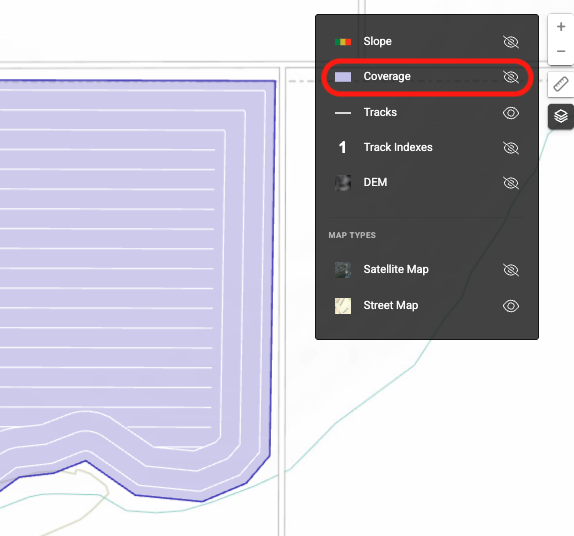This screenshot has height=536, width=574.
Task: Click the Slope color legend icon
Action: [x=343, y=42]
